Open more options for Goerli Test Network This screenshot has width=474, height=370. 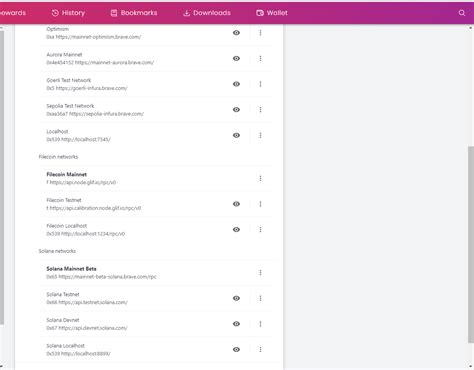[x=260, y=84]
